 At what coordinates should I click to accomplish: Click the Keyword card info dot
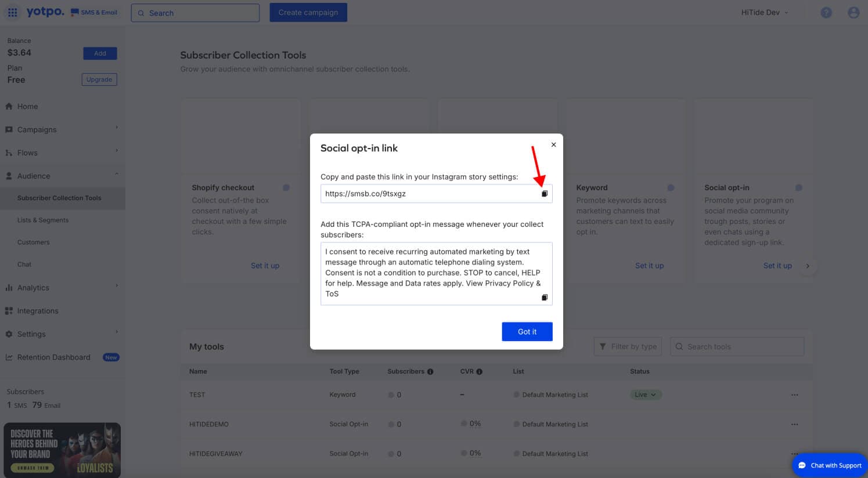[671, 187]
